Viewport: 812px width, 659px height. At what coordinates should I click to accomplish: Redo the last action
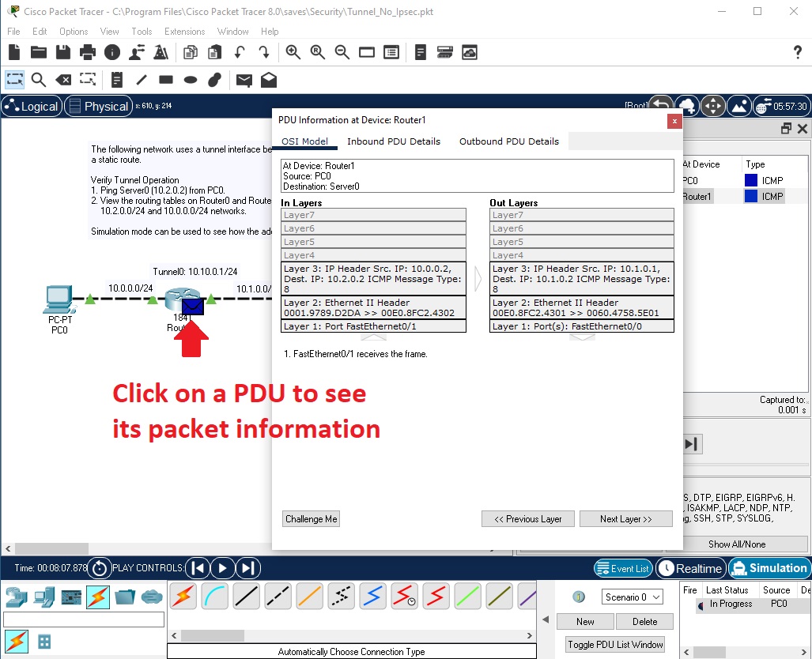click(x=263, y=52)
